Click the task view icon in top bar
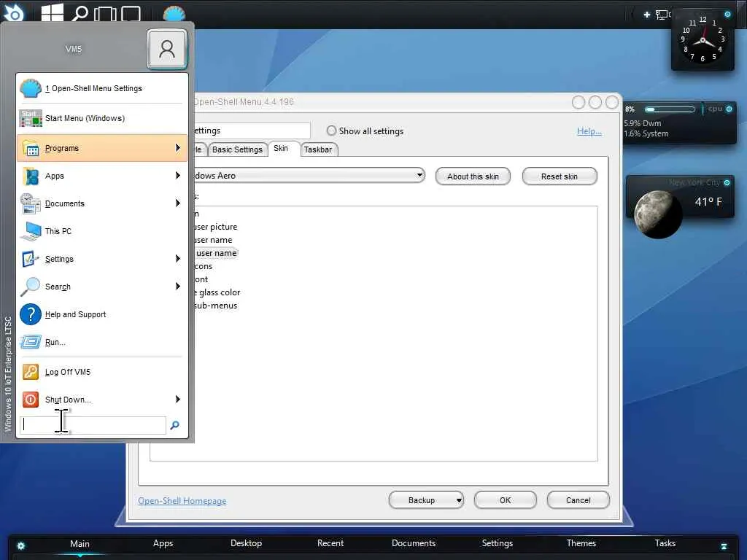Image resolution: width=747 pixels, height=560 pixels. pos(105,14)
